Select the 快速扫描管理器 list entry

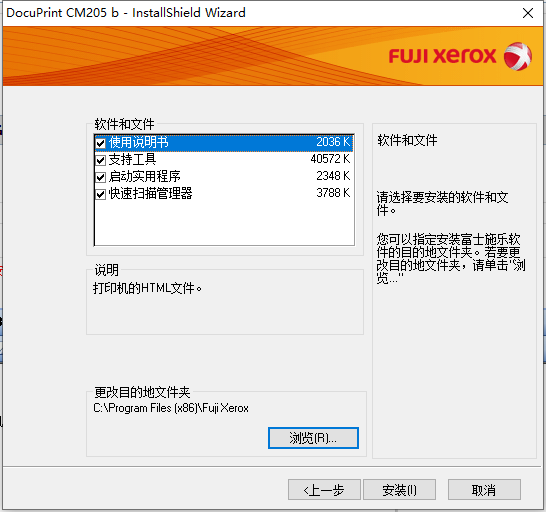(224, 194)
